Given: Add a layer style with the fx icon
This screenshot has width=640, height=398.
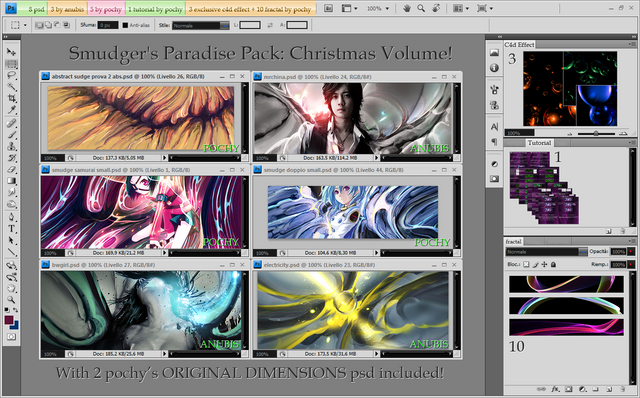Looking at the screenshot, I should (555, 390).
